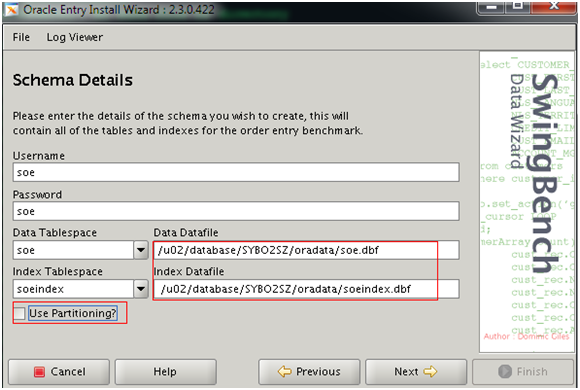Click the Index Tablespace label
Image resolution: width=580 pixels, height=390 pixels.
(58, 272)
